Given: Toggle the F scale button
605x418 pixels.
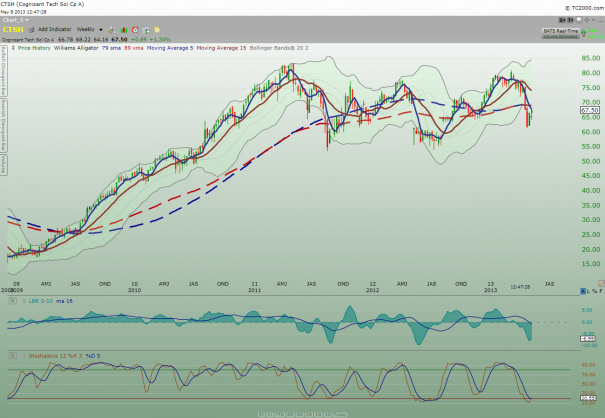Looking at the screenshot, I should pos(601,291).
